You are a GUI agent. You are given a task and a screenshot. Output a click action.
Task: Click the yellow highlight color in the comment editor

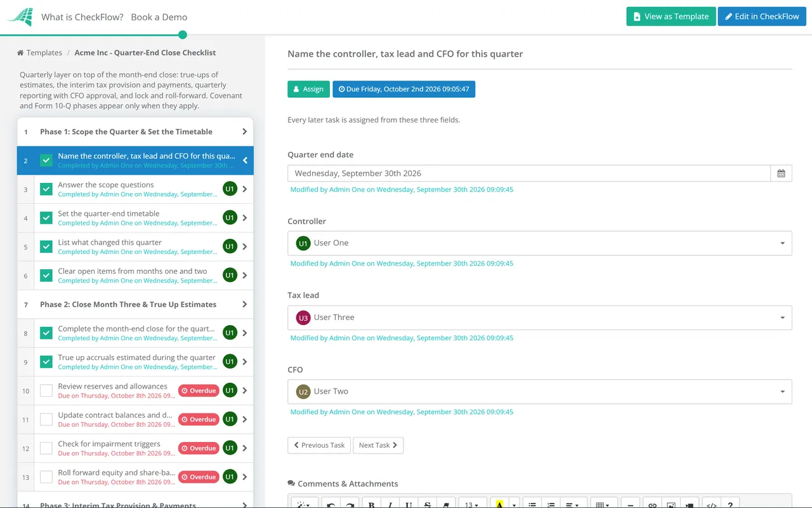pyautogui.click(x=499, y=504)
